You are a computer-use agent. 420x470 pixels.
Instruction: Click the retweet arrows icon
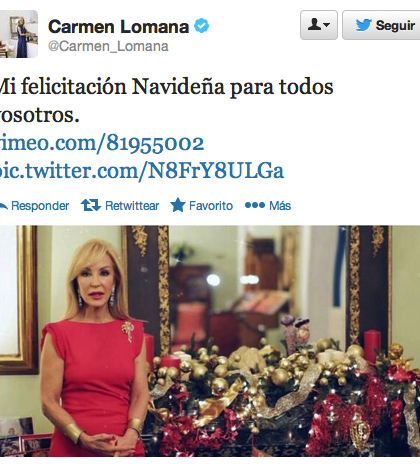point(91,205)
